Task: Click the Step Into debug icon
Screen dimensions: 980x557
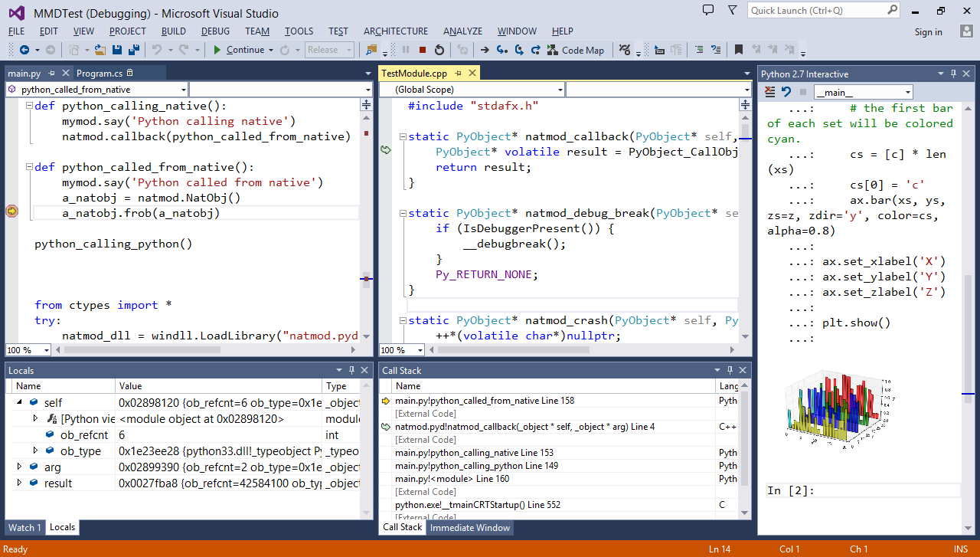Action: (x=501, y=50)
